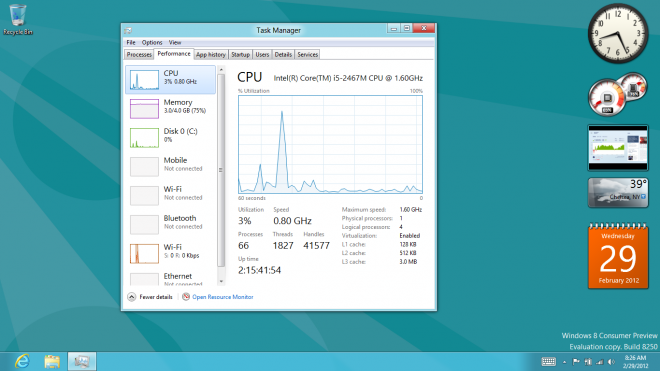This screenshot has height=371, width=660.
Task: Click the L3 cache value 3.0 MB
Action: tap(408, 262)
